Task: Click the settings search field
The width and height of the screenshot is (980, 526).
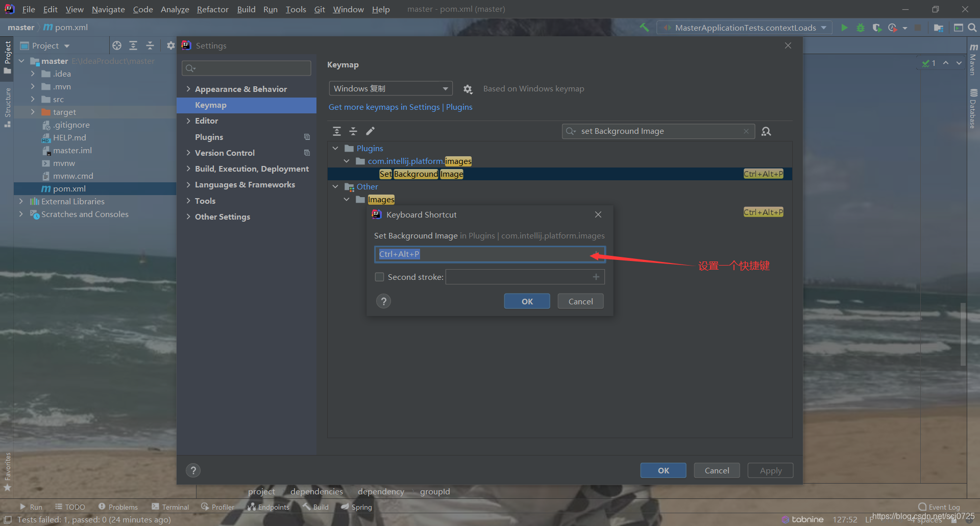Action: tap(247, 68)
